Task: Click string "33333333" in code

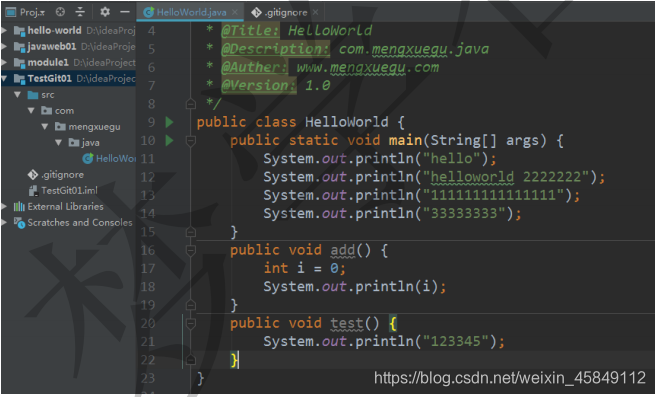Action: tap(468, 213)
